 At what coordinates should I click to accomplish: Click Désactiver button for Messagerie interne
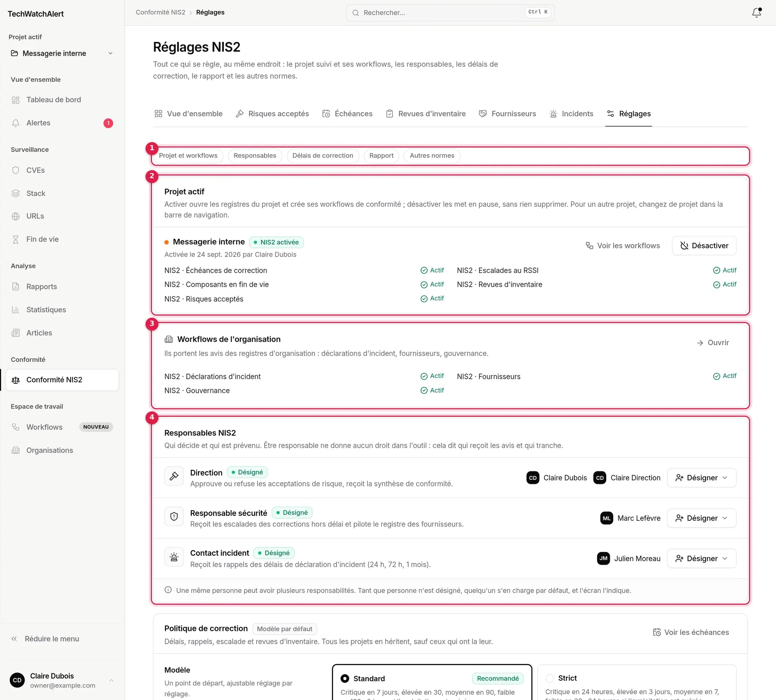[704, 246]
